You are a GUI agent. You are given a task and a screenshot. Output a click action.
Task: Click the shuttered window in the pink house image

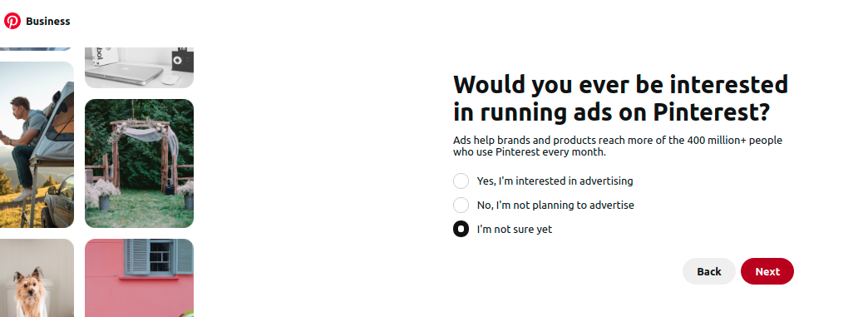(x=159, y=256)
